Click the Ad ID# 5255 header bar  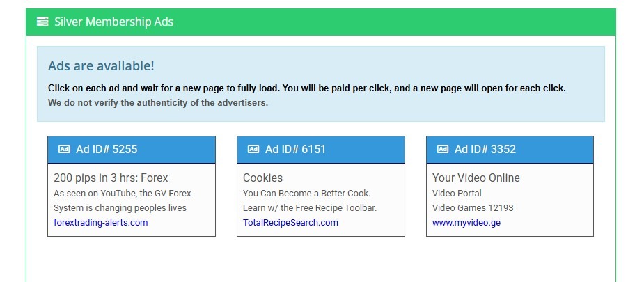point(132,150)
